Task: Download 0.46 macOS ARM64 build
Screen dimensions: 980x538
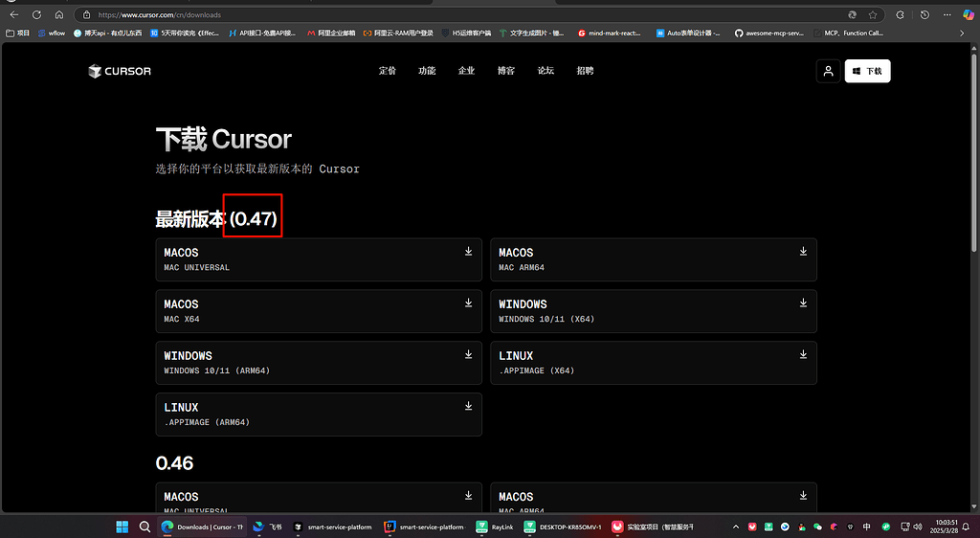Action: (x=653, y=498)
